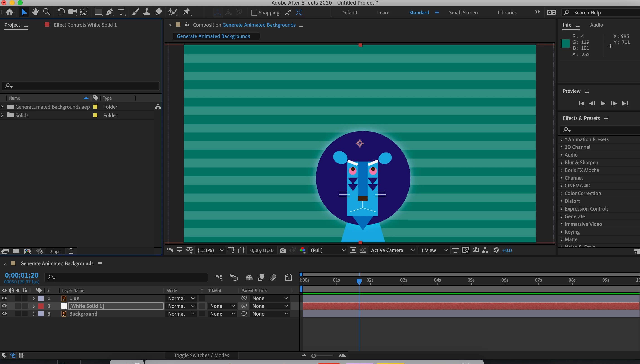640x364 pixels.
Task: Select the Type tool
Action: (x=121, y=12)
